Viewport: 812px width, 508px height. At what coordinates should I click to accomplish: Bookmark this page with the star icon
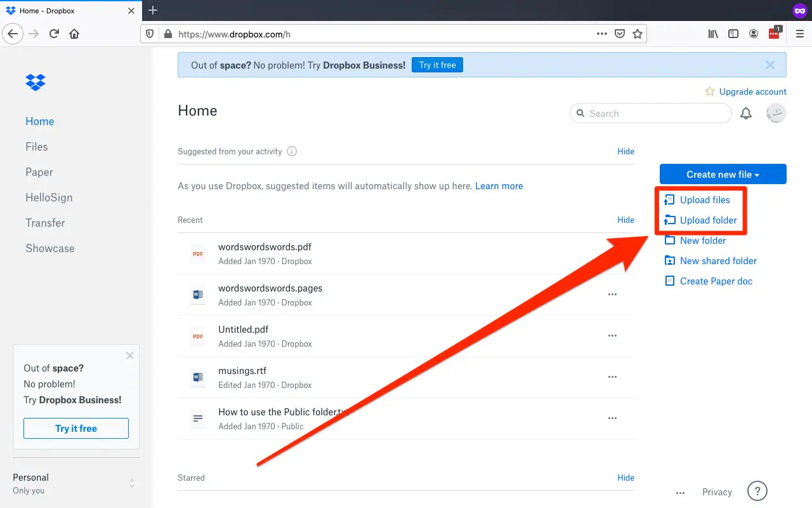coord(638,34)
